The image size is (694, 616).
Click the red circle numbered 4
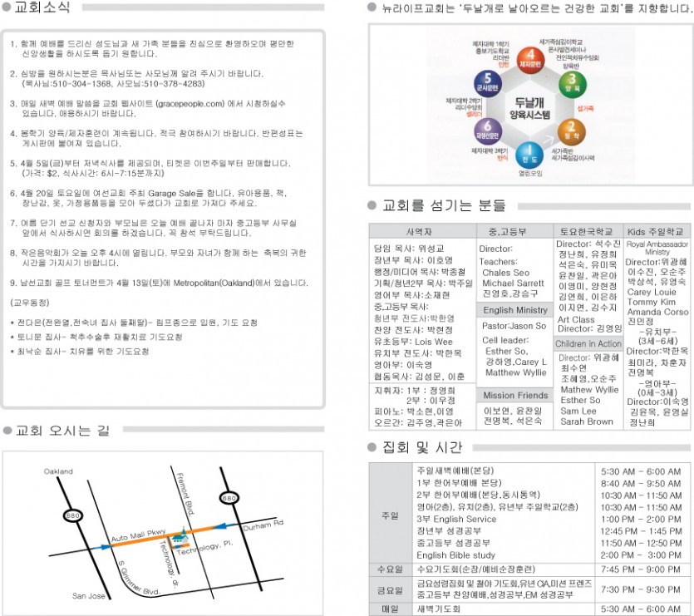(x=530, y=60)
